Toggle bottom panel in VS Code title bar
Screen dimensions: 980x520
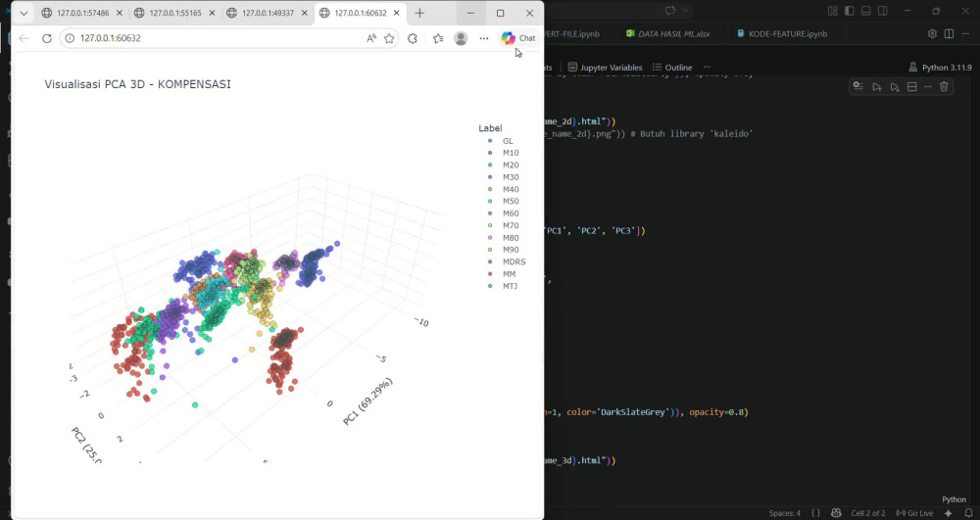tap(865, 11)
